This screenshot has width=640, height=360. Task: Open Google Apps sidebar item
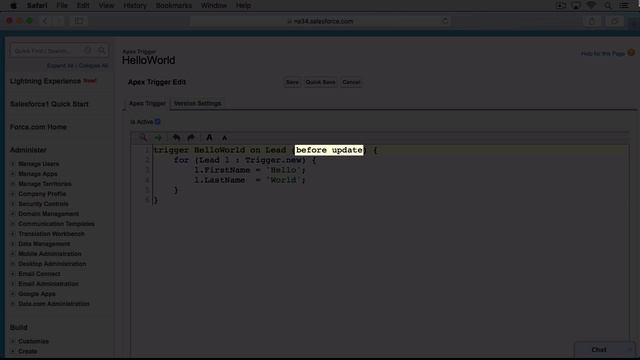pos(37,294)
